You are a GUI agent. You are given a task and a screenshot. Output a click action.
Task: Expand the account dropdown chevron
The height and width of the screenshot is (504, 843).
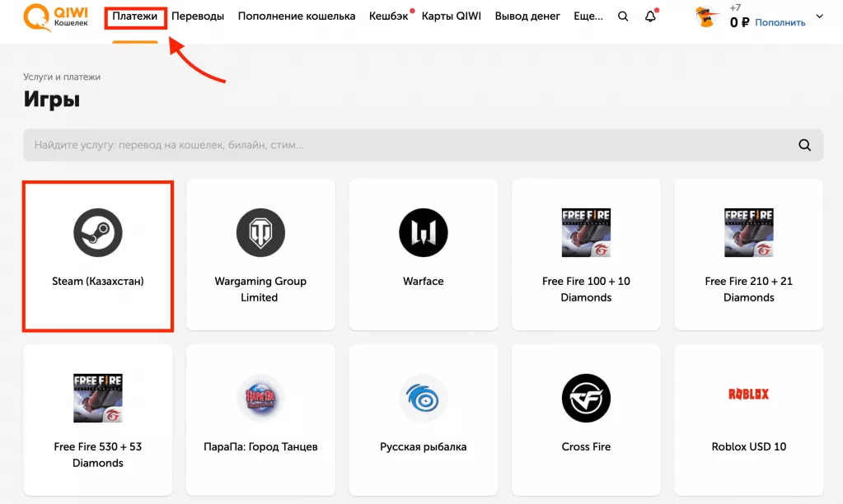(x=819, y=16)
